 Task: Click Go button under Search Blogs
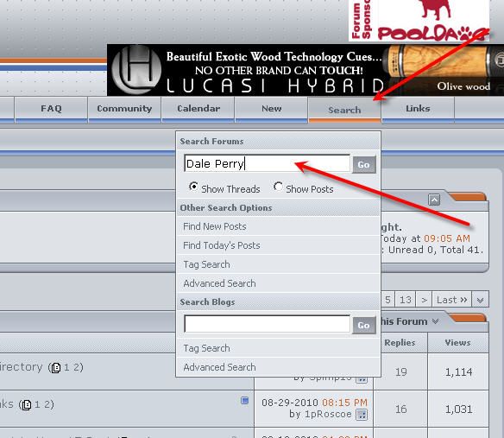pos(363,325)
